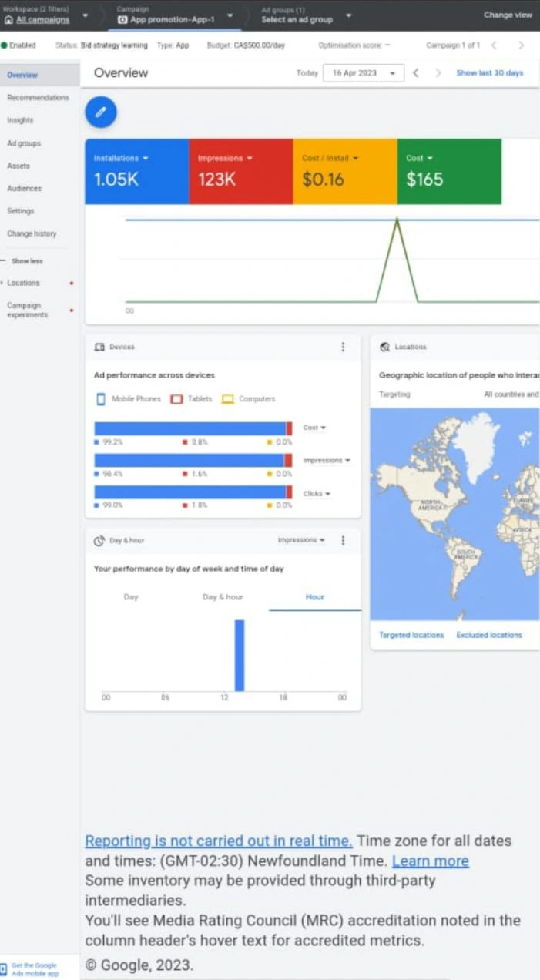Image resolution: width=540 pixels, height=980 pixels.
Task: Click the Mobile Phones legend icon
Action: pyautogui.click(x=100, y=399)
